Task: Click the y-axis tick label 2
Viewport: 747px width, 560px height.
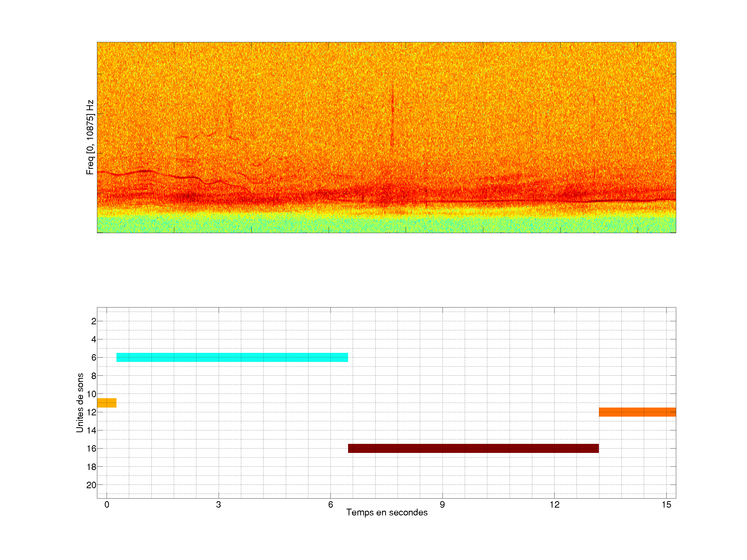Action: [x=94, y=321]
